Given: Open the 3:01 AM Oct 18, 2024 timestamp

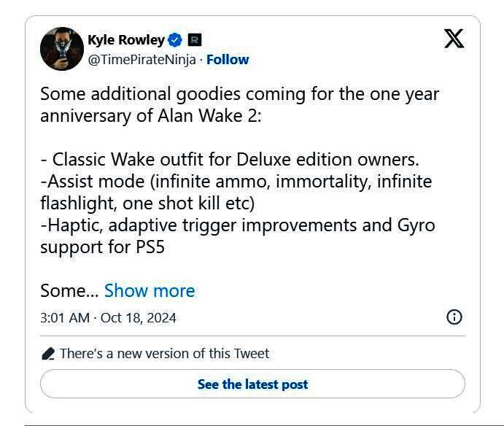Looking at the screenshot, I should coord(108,318).
